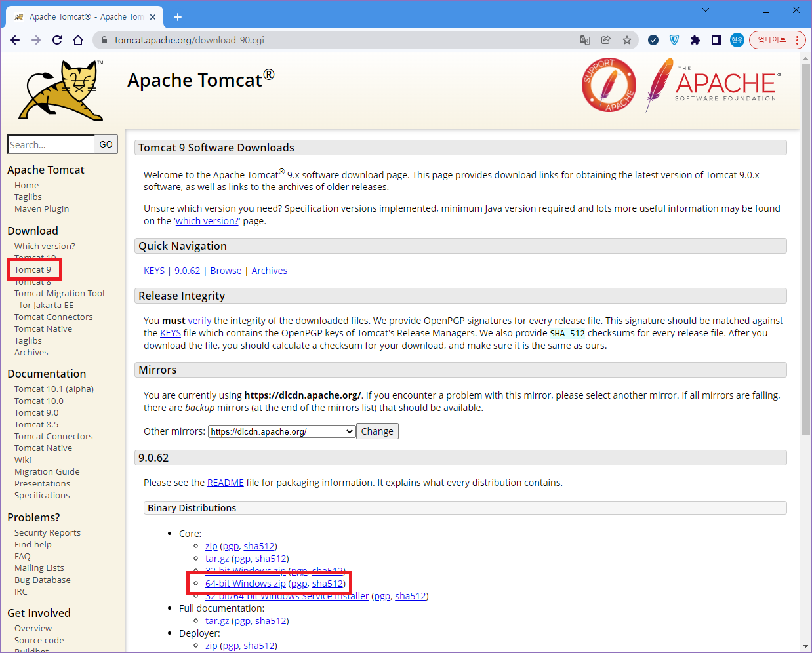
Task: Open the Presentations sidebar link
Action: 42,483
